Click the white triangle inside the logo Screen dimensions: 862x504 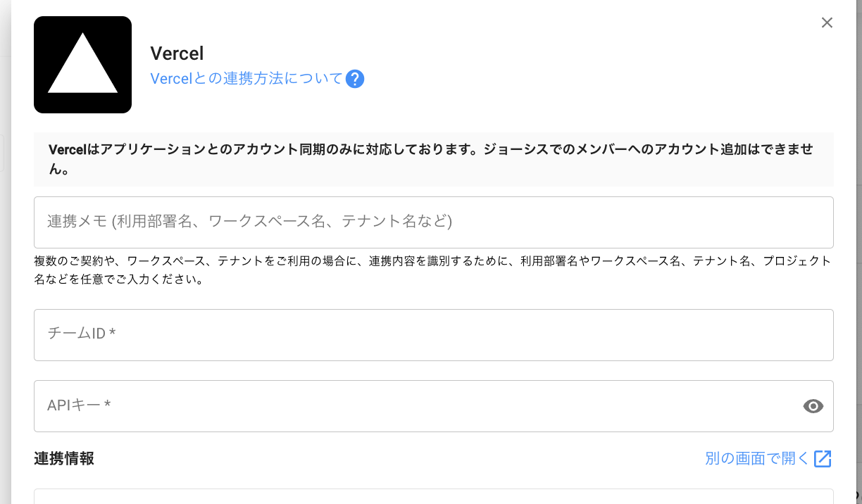click(x=82, y=70)
